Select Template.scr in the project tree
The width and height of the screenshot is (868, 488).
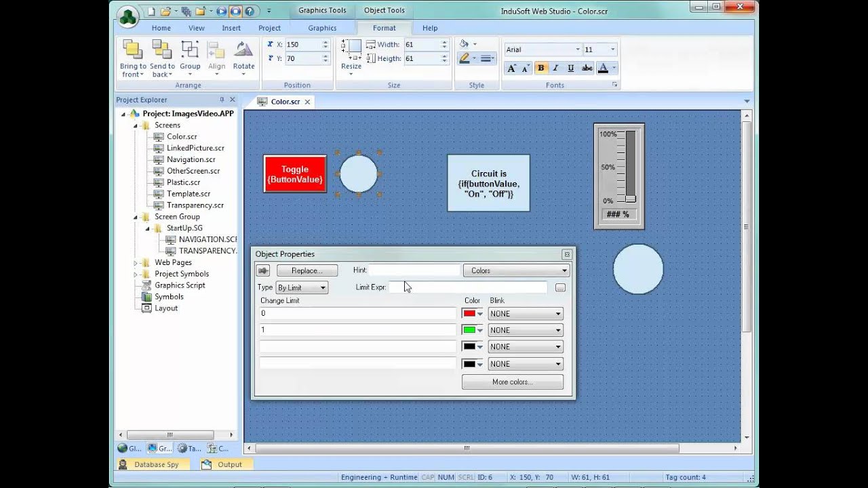click(x=189, y=194)
